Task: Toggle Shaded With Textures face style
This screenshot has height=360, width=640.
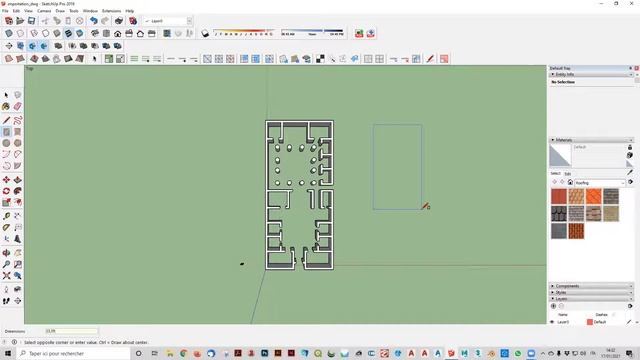Action: [68, 33]
